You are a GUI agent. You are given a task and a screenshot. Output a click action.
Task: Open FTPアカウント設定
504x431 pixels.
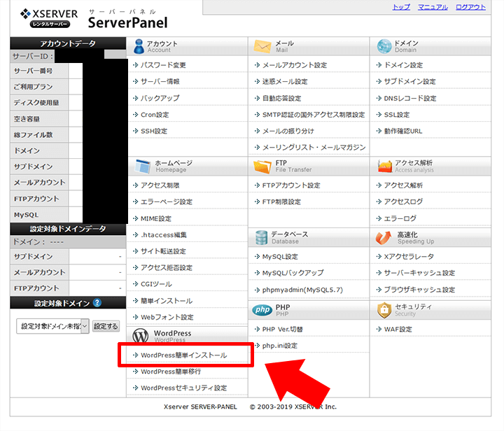pyautogui.click(x=291, y=185)
